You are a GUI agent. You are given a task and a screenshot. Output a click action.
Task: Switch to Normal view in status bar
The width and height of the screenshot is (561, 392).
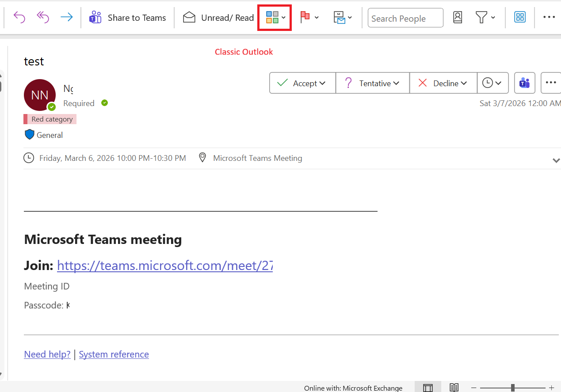coord(427,388)
